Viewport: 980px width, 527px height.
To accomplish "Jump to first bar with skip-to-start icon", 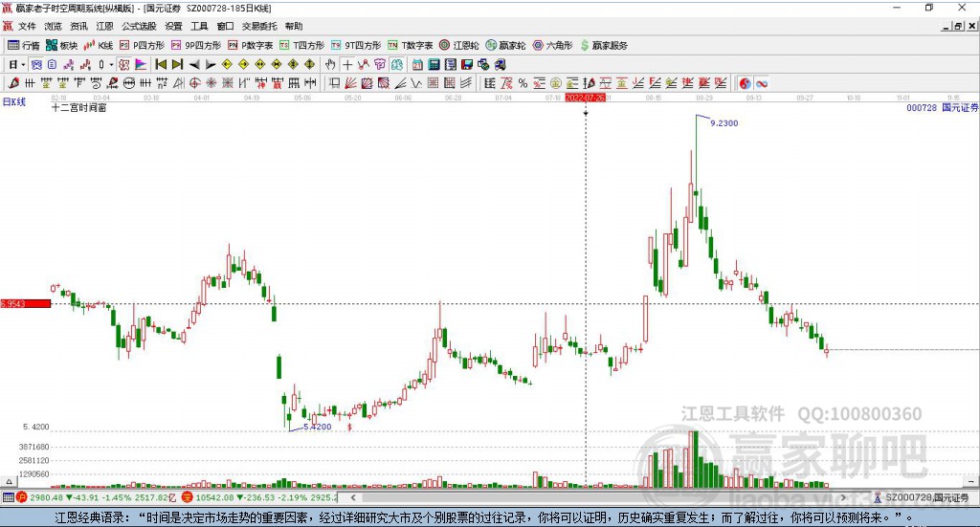I will tap(161, 64).
